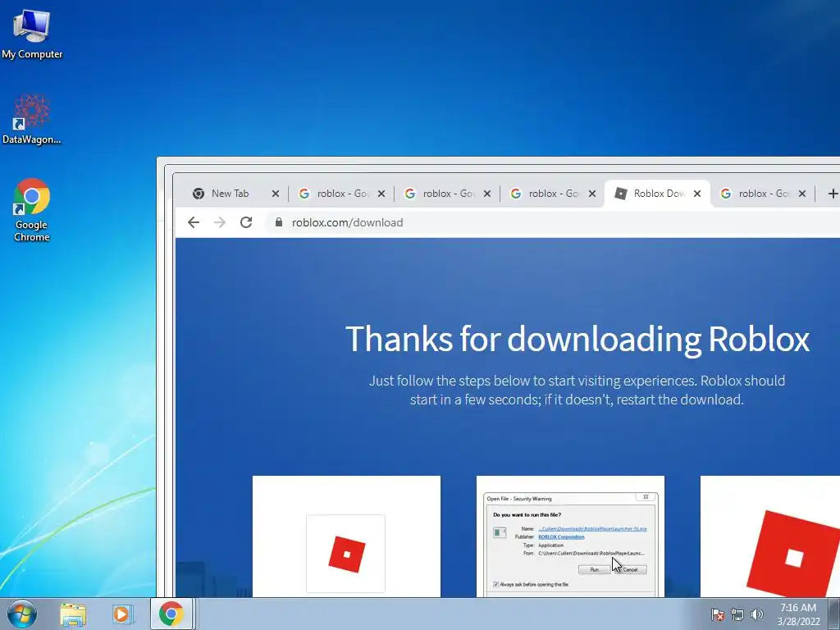
Task: Switch to the third roblox Google tab
Action: click(552, 194)
